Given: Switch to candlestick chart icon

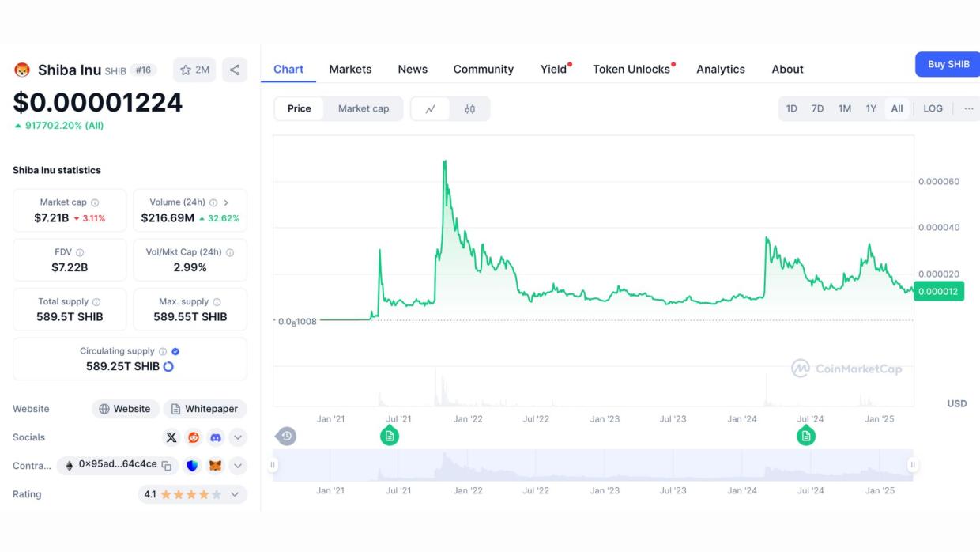Looking at the screenshot, I should click(x=469, y=109).
